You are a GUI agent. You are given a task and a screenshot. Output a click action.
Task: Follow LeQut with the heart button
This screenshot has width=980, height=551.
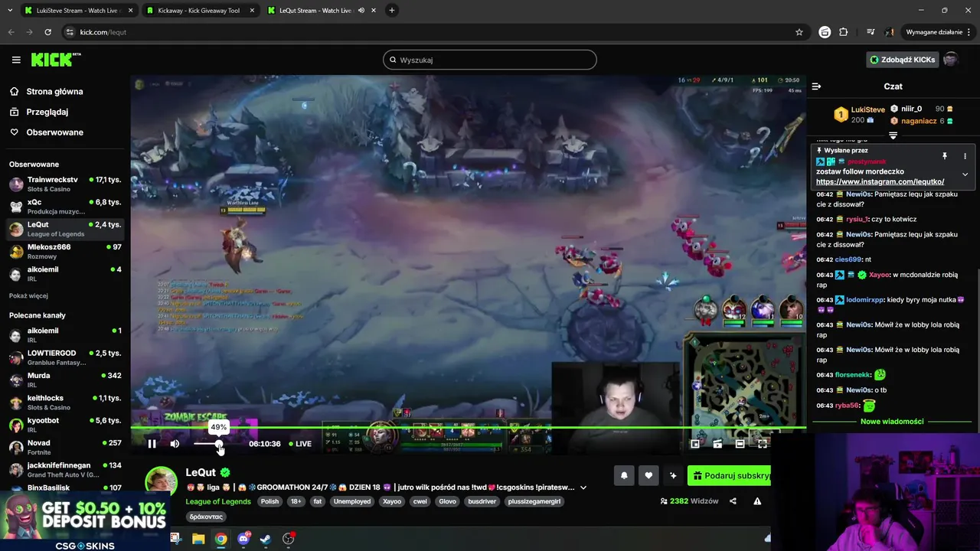[x=648, y=475]
